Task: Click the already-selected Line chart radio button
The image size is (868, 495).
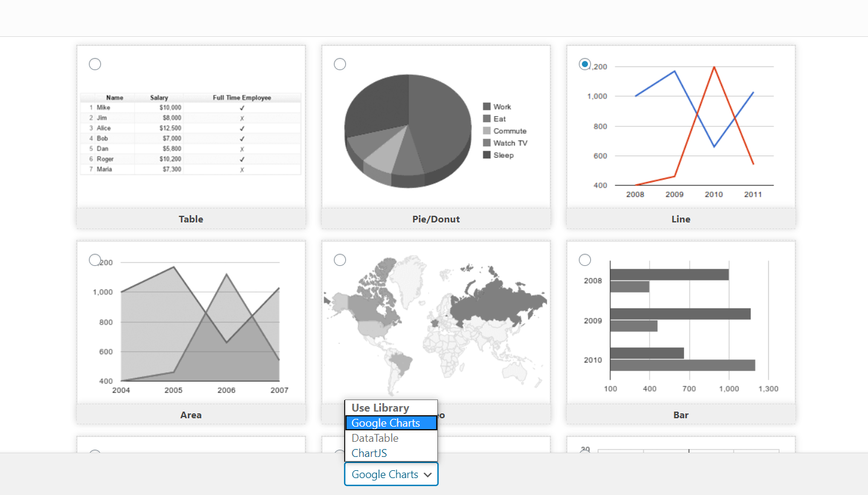Action: pos(585,63)
